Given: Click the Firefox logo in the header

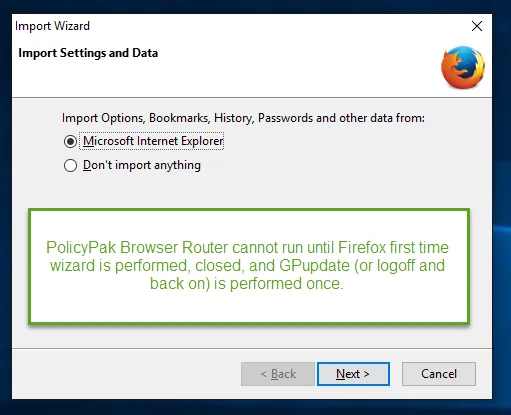Looking at the screenshot, I should [463, 68].
